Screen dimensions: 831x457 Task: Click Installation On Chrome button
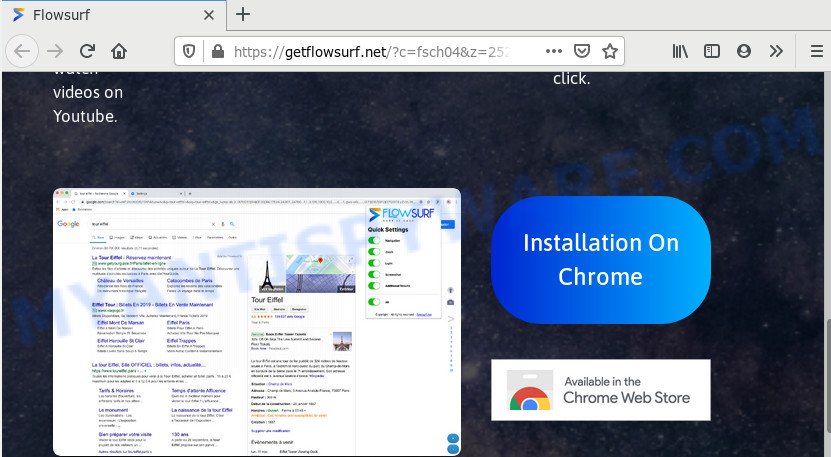(600, 260)
